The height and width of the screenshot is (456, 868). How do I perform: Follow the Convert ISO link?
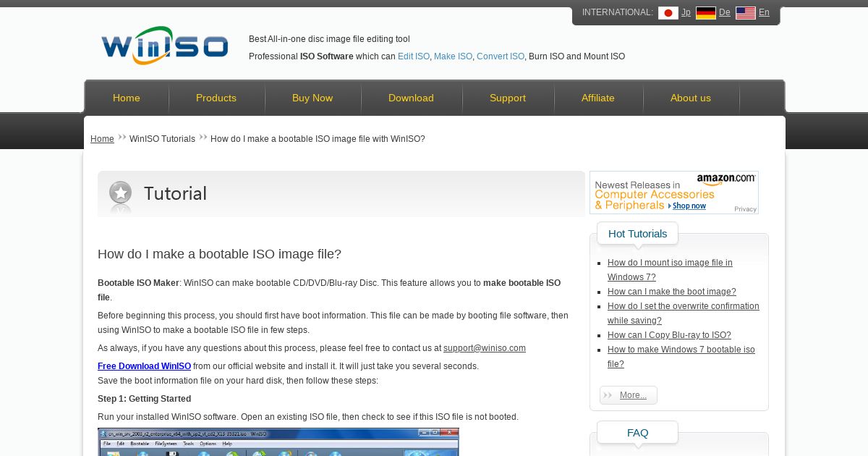tap(501, 56)
